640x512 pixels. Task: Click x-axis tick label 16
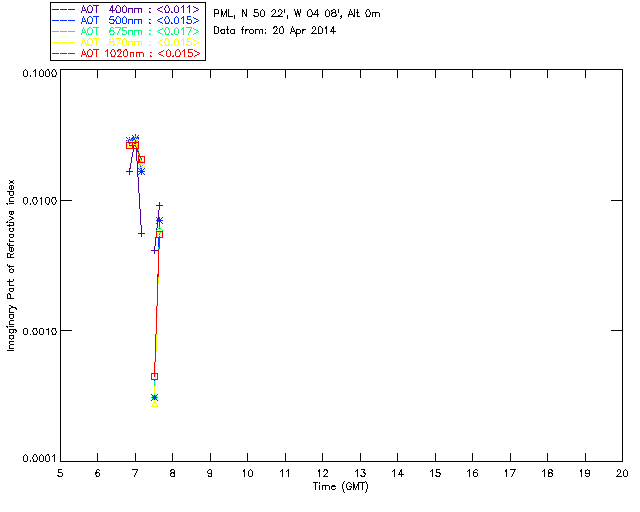472,473
